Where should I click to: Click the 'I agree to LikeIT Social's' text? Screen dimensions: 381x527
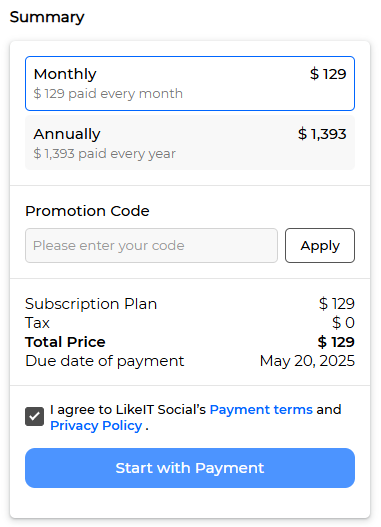pyautogui.click(x=128, y=409)
